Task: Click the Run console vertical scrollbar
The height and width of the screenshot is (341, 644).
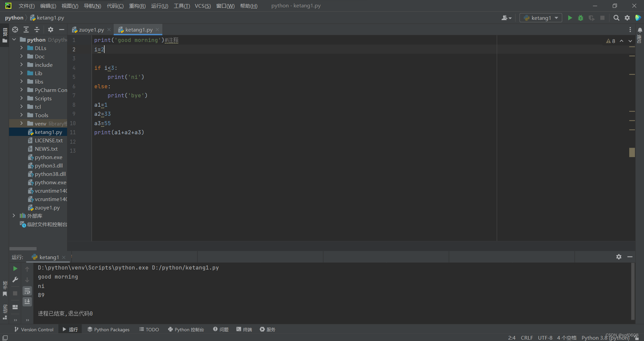Action: point(633,291)
